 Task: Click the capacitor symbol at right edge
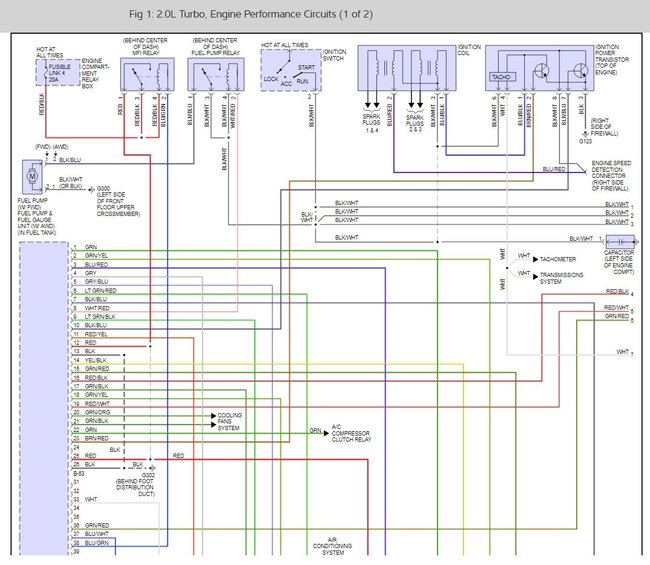point(621,242)
